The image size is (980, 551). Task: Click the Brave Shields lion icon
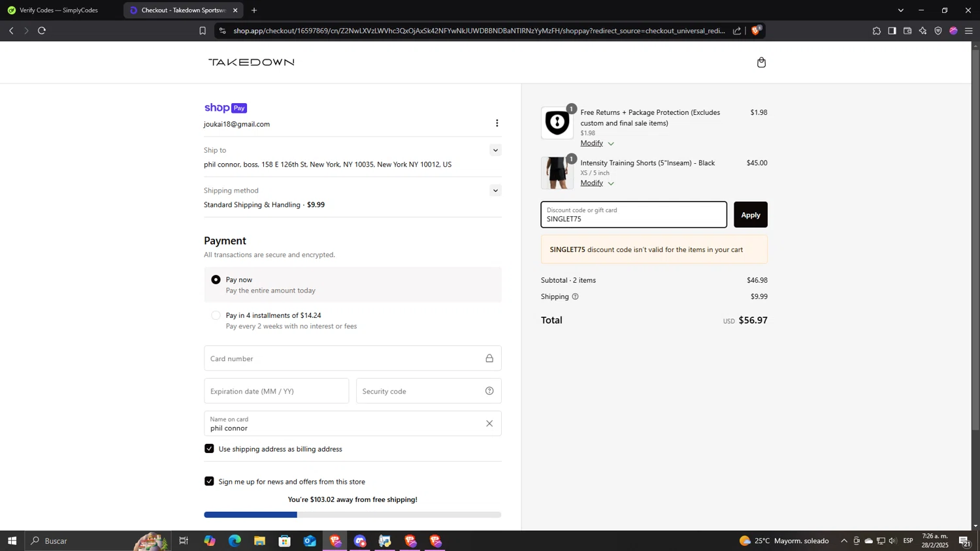(756, 31)
